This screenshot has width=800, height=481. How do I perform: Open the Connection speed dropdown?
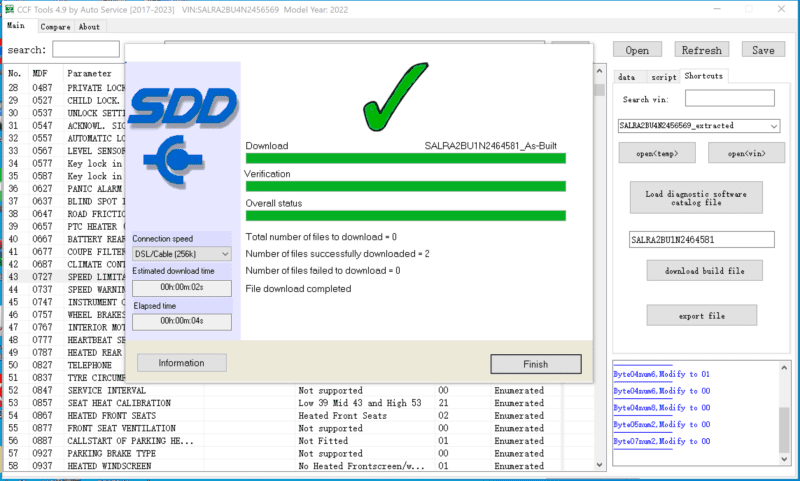(181, 254)
